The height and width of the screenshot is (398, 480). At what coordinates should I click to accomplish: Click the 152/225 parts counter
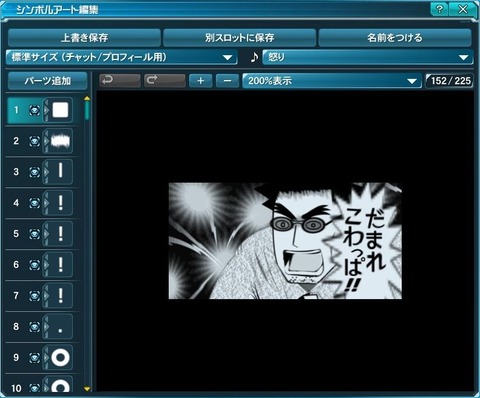pyautogui.click(x=450, y=81)
